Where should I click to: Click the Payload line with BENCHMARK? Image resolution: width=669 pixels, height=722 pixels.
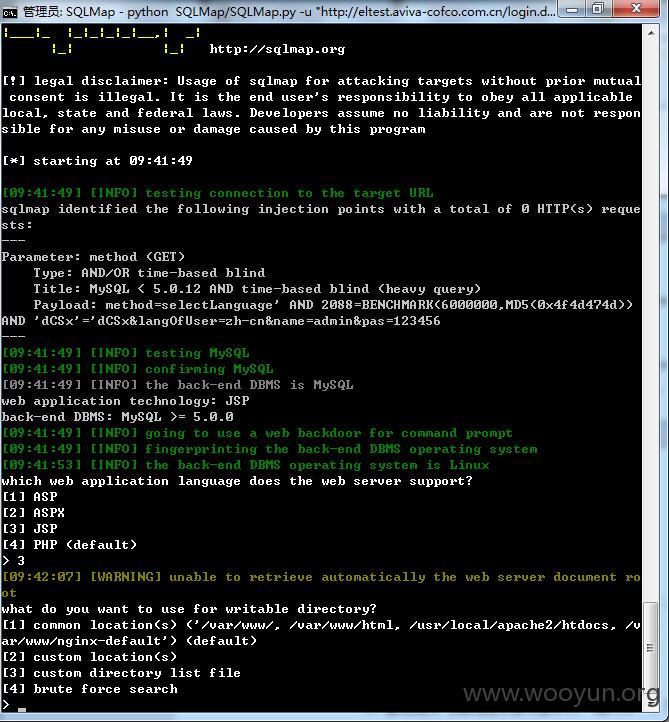(333, 305)
